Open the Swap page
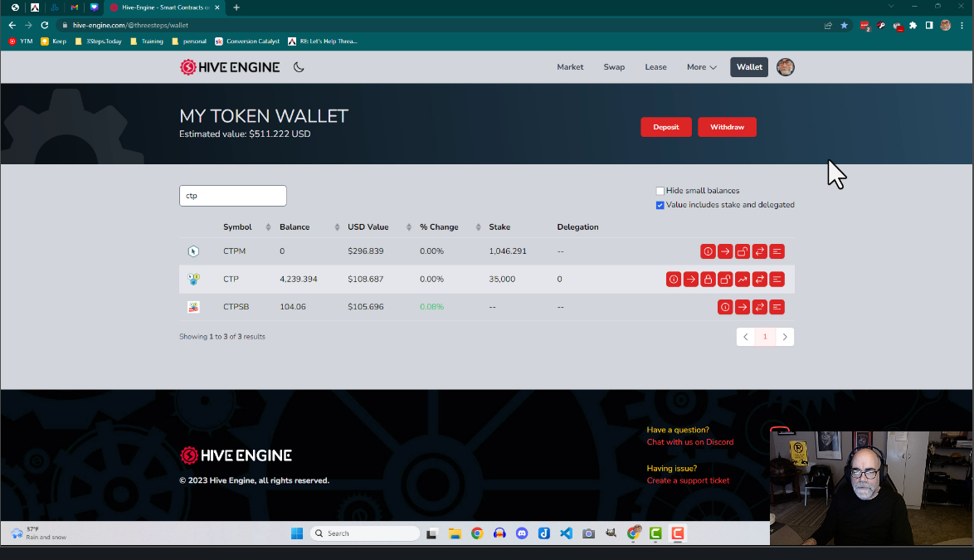The width and height of the screenshot is (974, 560). [614, 67]
